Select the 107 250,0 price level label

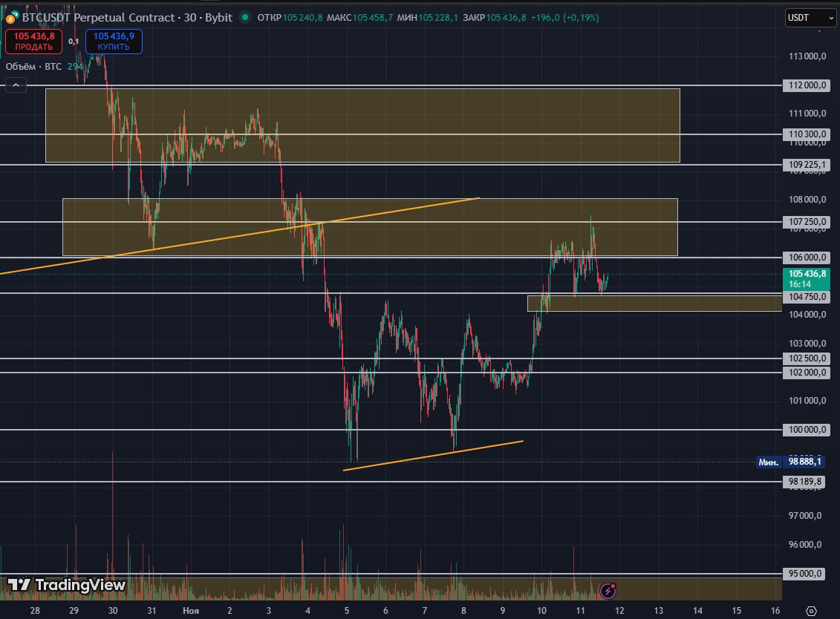807,222
